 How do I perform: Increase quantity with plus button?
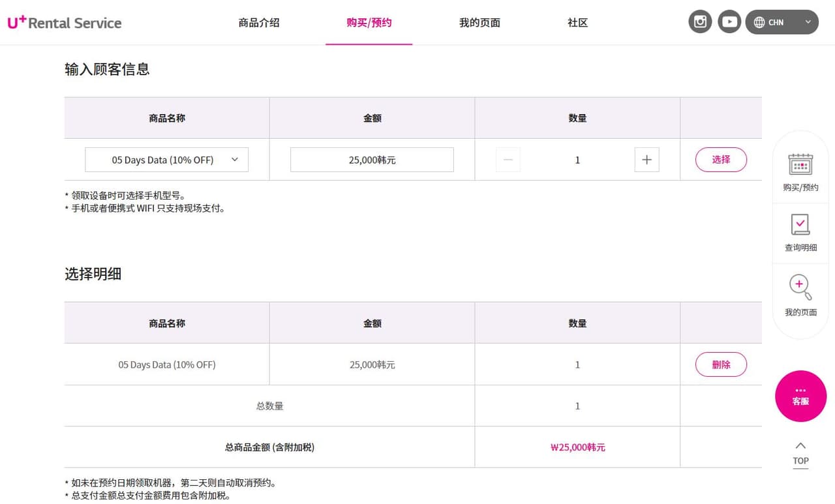click(x=646, y=160)
